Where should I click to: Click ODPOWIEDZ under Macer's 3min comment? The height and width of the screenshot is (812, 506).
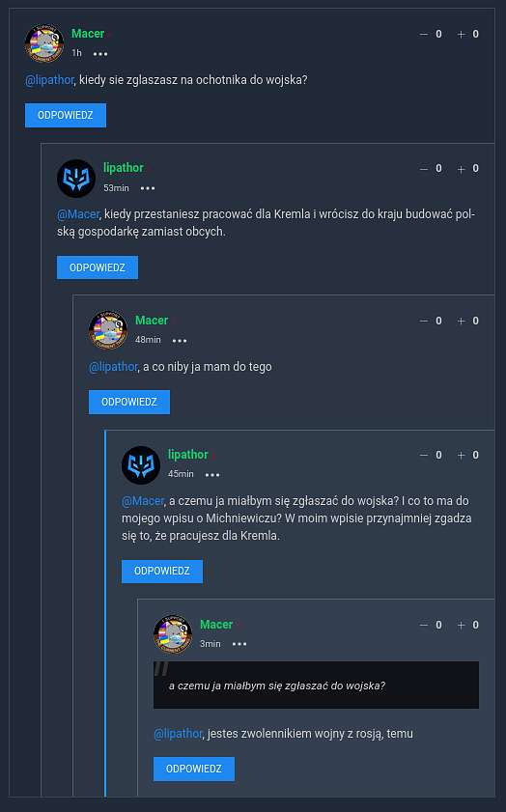click(194, 769)
